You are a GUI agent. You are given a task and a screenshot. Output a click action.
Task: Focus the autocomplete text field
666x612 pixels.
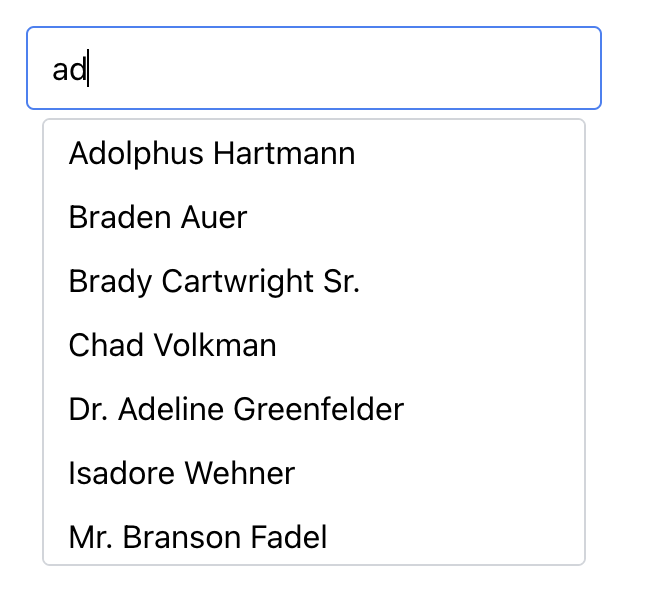point(313,68)
